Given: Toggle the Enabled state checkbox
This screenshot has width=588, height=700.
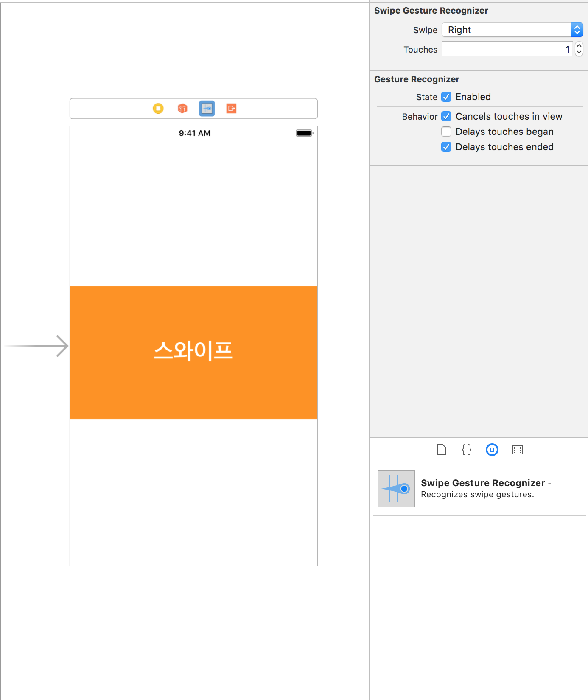Looking at the screenshot, I should pyautogui.click(x=446, y=97).
